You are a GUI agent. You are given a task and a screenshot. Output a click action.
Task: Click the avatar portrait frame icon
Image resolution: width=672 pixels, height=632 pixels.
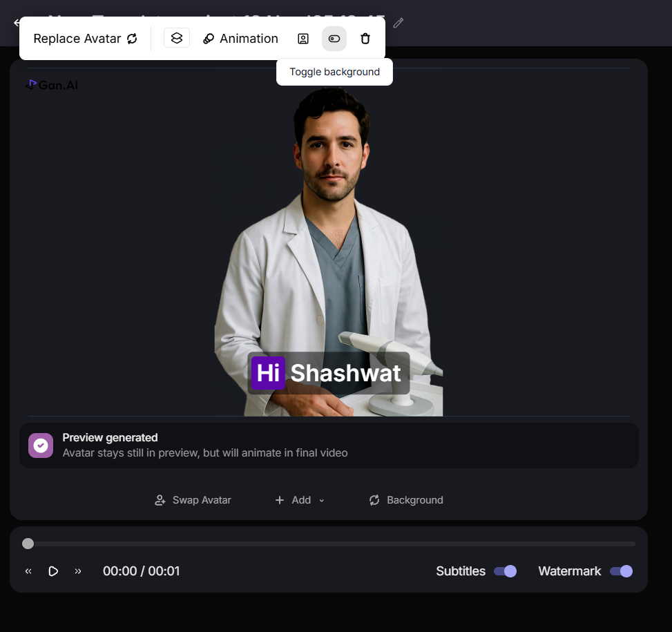click(x=303, y=39)
